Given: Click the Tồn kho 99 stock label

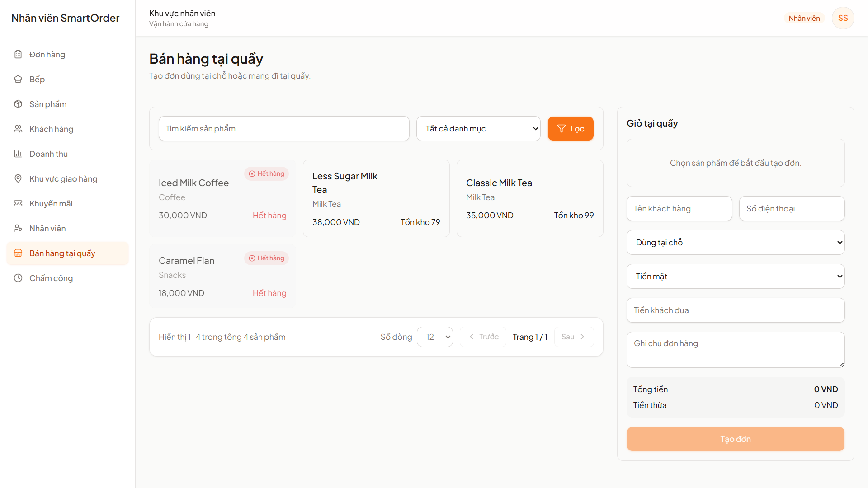Looking at the screenshot, I should 574,216.
